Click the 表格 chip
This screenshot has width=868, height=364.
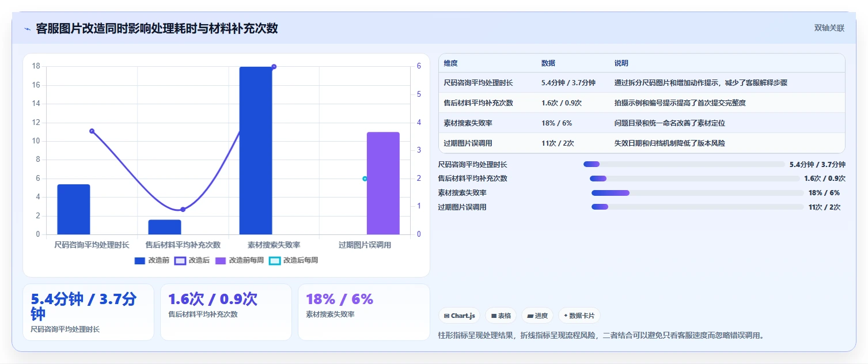pos(501,316)
